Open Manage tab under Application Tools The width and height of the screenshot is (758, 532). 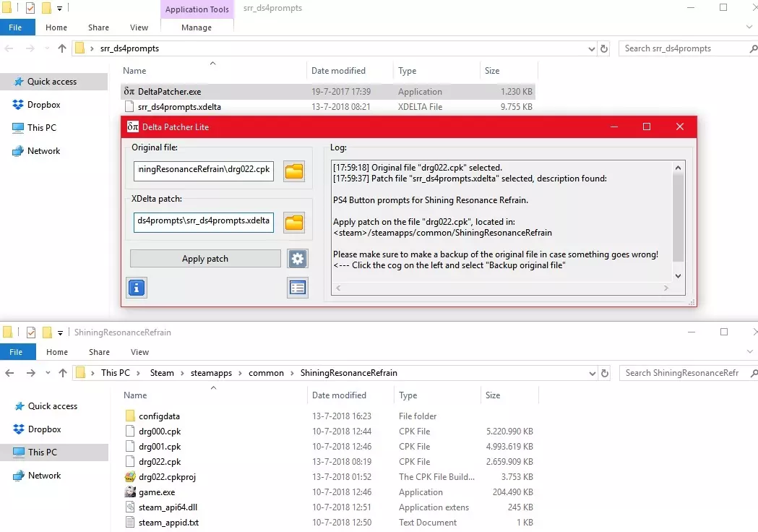[x=197, y=27]
